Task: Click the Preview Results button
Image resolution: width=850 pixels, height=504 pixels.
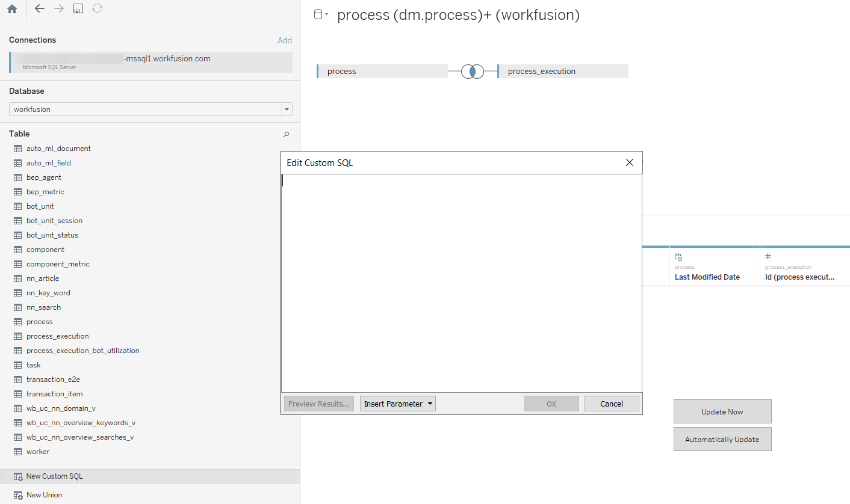Action: pyautogui.click(x=319, y=404)
